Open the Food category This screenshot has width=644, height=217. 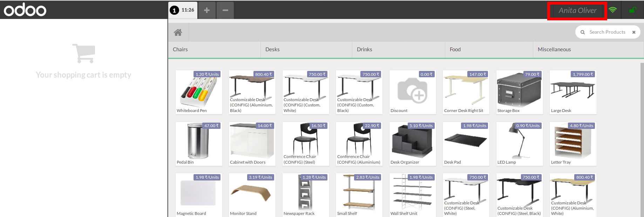(455, 50)
